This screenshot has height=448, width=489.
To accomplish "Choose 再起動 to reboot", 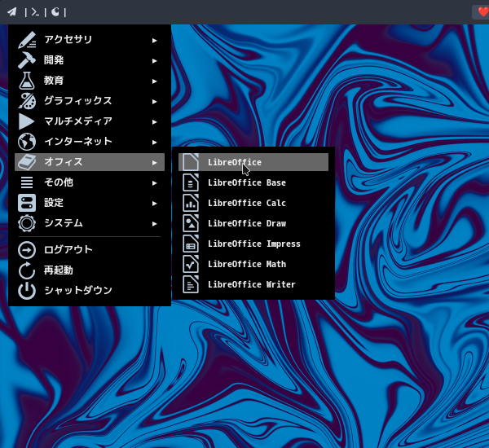I will pos(90,270).
